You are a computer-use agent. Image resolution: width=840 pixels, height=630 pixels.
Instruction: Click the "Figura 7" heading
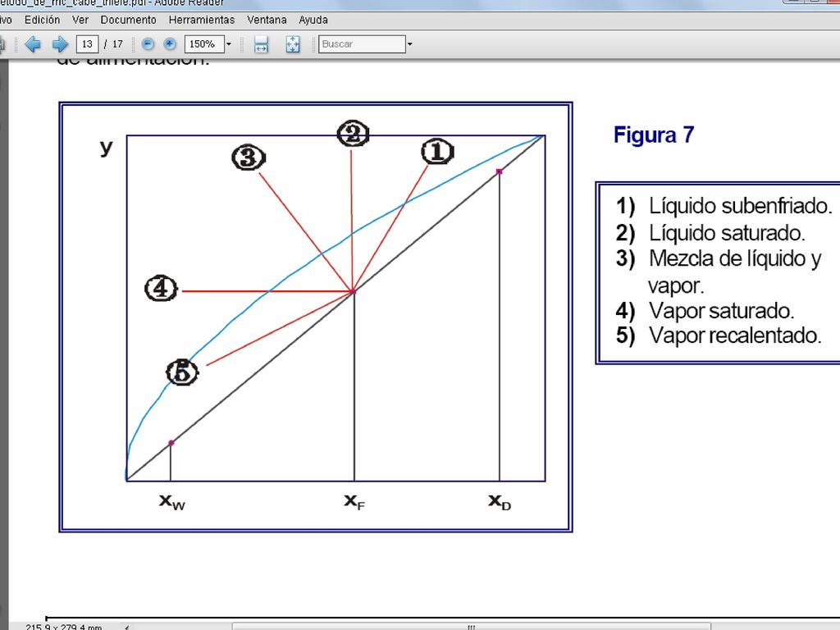[x=654, y=135]
